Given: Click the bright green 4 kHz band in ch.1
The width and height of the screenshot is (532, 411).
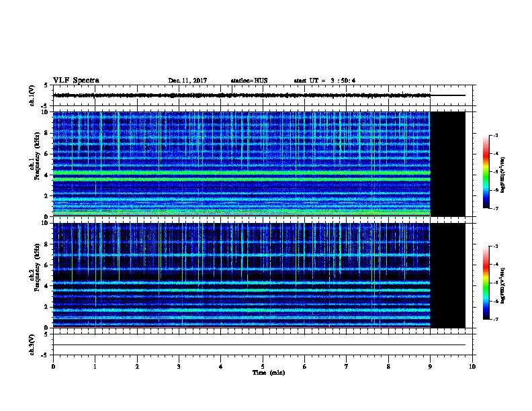Looking at the screenshot, I should click(x=242, y=173).
